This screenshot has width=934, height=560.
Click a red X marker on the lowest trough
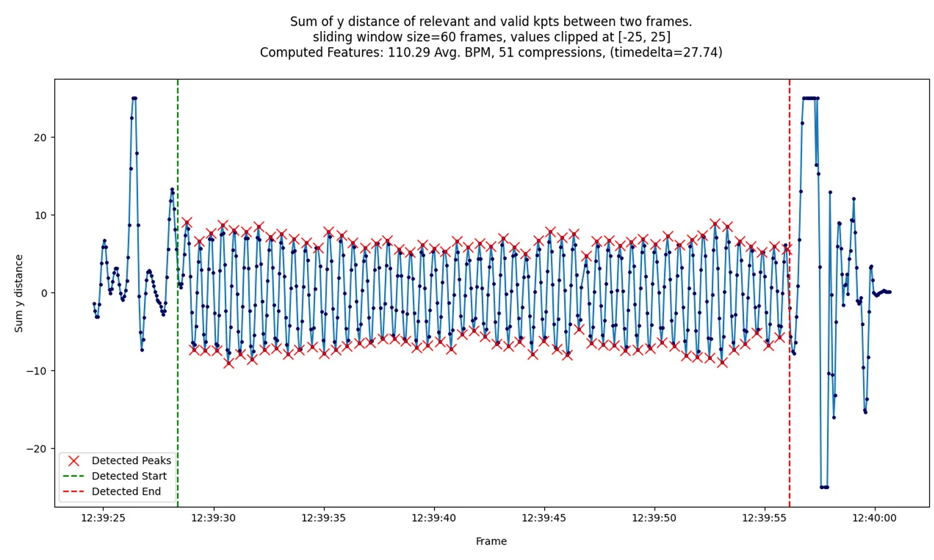click(228, 364)
